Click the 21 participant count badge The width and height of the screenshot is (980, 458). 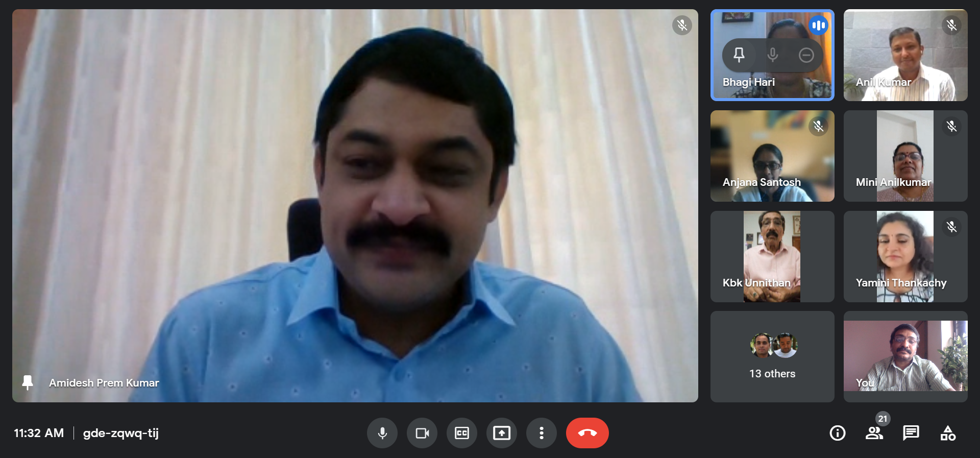tap(883, 419)
